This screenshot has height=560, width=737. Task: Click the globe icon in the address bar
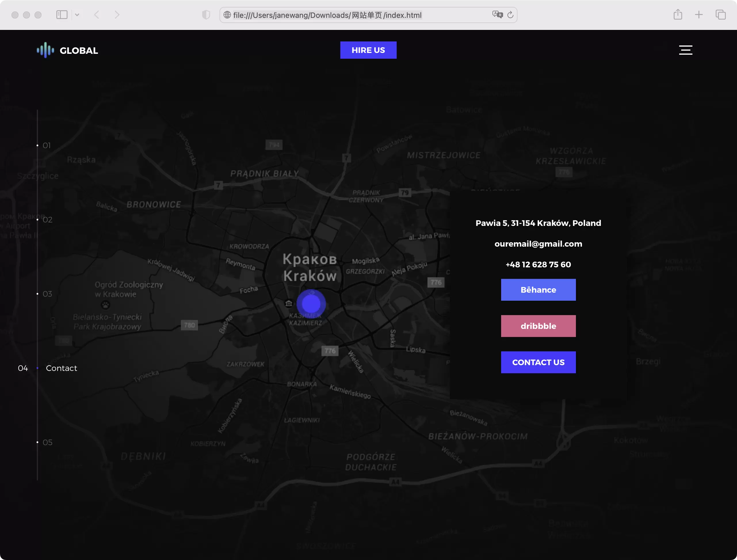click(x=227, y=15)
